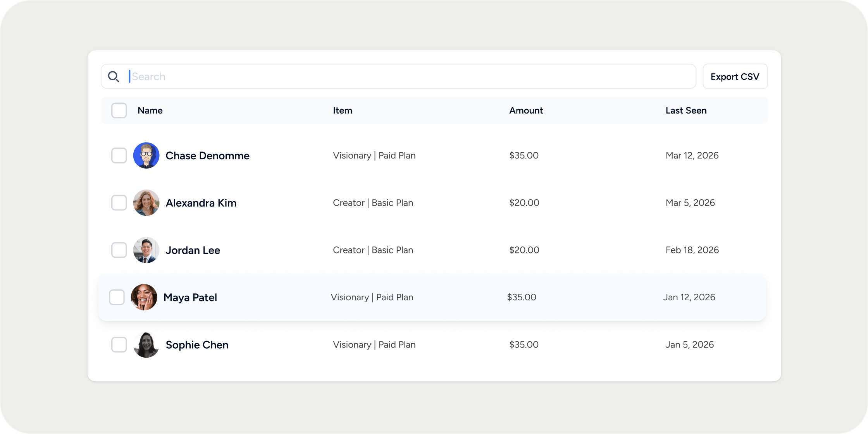Image resolution: width=868 pixels, height=434 pixels.
Task: Click Maya Patel's Visionary | Paid Plan item
Action: tap(372, 297)
